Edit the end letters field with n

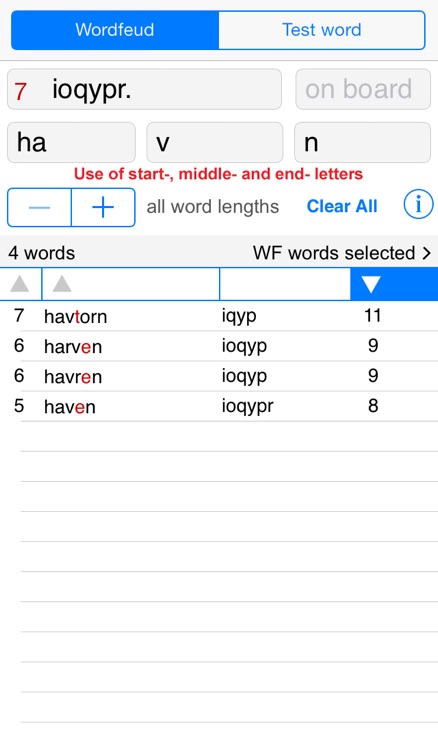362,143
